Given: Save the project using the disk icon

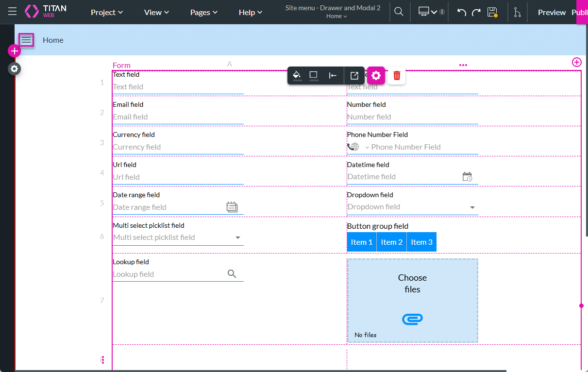Looking at the screenshot, I should coord(492,12).
